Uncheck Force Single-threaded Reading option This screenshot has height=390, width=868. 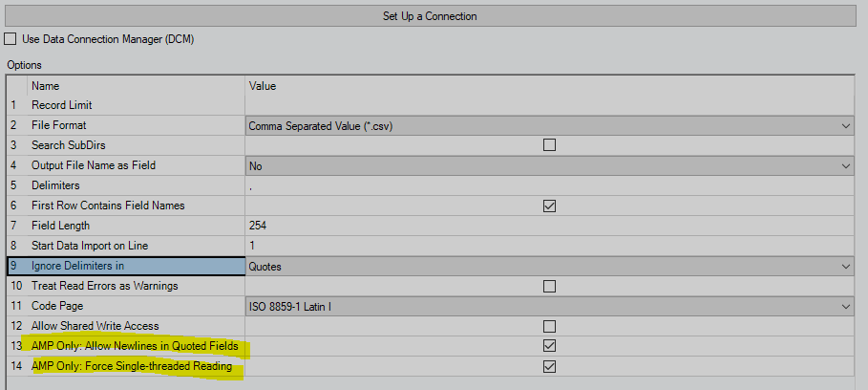(548, 366)
